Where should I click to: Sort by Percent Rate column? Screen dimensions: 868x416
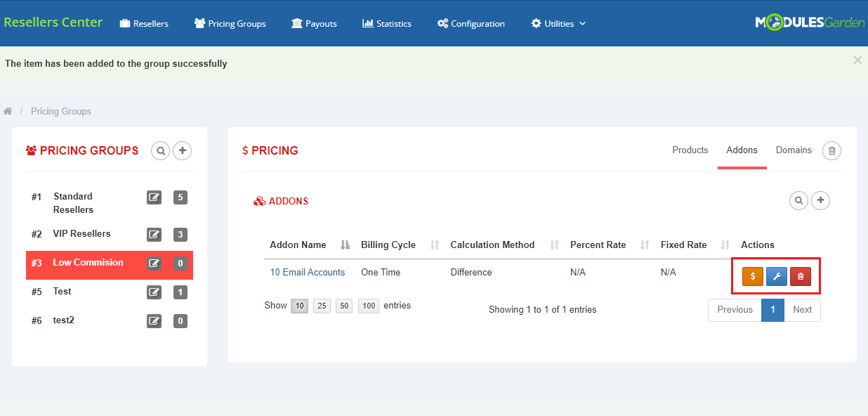pos(609,245)
